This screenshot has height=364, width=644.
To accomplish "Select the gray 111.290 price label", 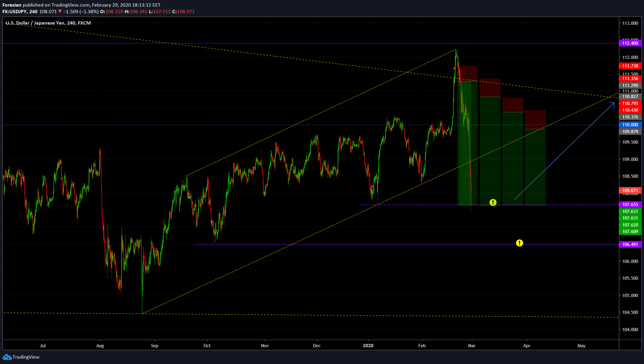I will pyautogui.click(x=630, y=85).
